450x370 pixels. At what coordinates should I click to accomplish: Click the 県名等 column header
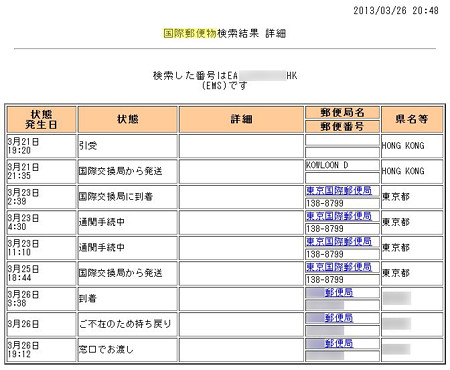(412, 119)
